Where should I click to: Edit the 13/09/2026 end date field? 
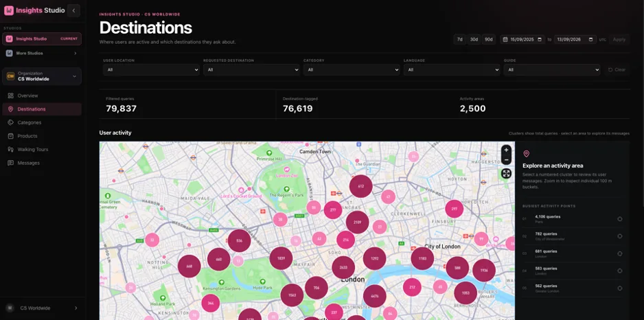[575, 39]
